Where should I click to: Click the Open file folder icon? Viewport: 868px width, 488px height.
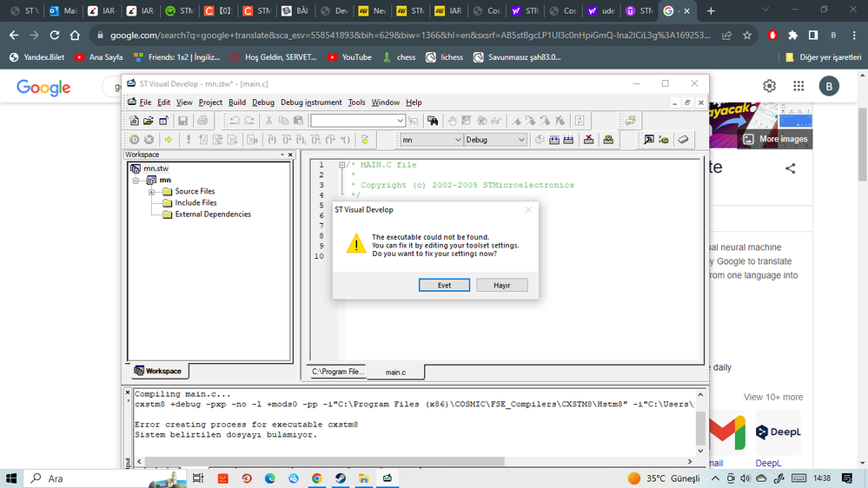coord(149,121)
